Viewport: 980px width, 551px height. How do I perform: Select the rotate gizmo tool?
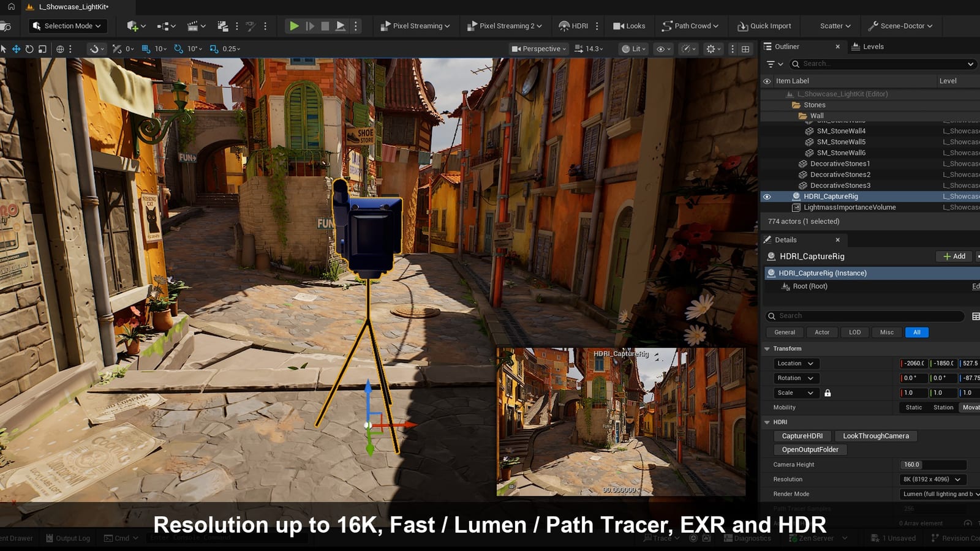29,49
